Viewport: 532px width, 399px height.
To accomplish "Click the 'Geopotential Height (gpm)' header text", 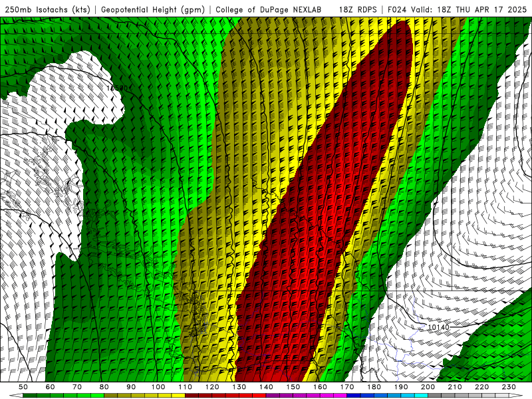I will coord(153,9).
